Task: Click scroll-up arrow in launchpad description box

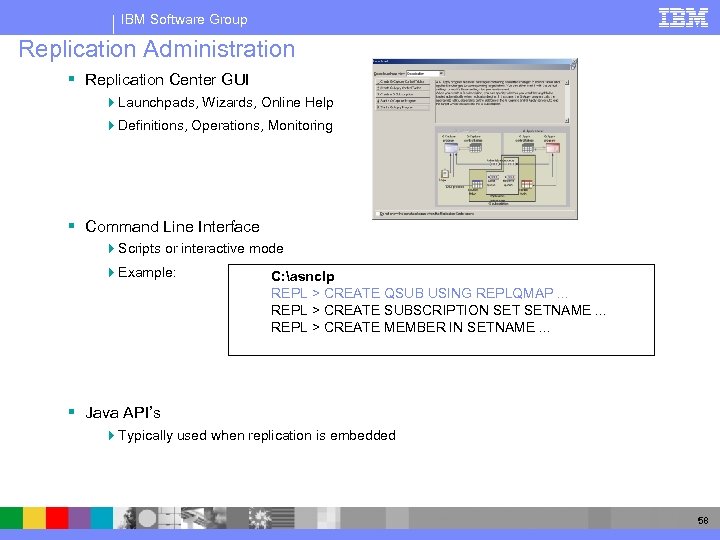Action: click(567, 83)
